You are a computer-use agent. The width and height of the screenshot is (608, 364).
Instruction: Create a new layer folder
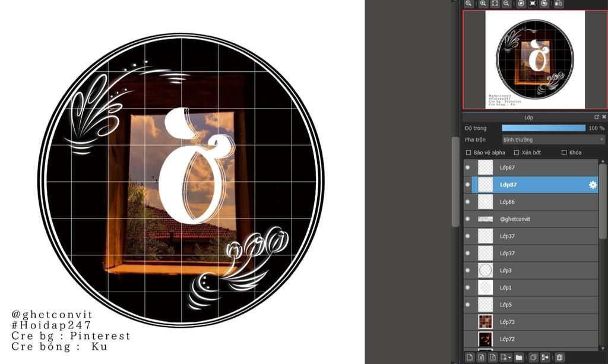(519, 357)
